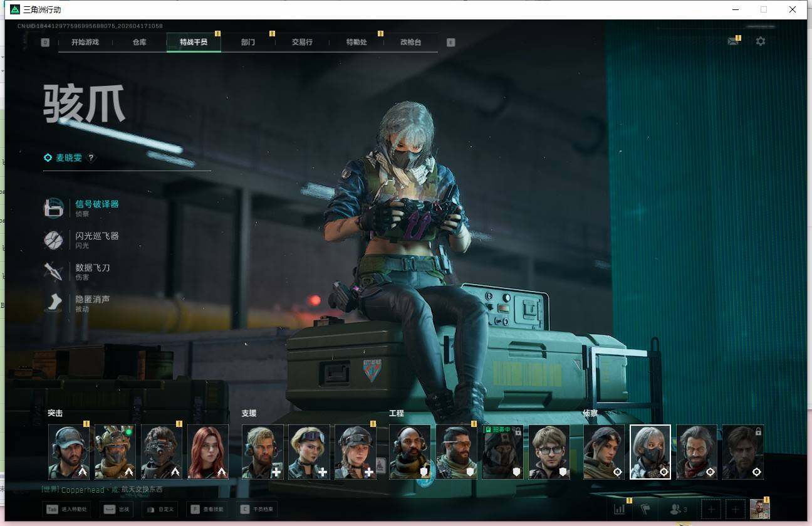Open the stats bar chart icon

(620, 509)
